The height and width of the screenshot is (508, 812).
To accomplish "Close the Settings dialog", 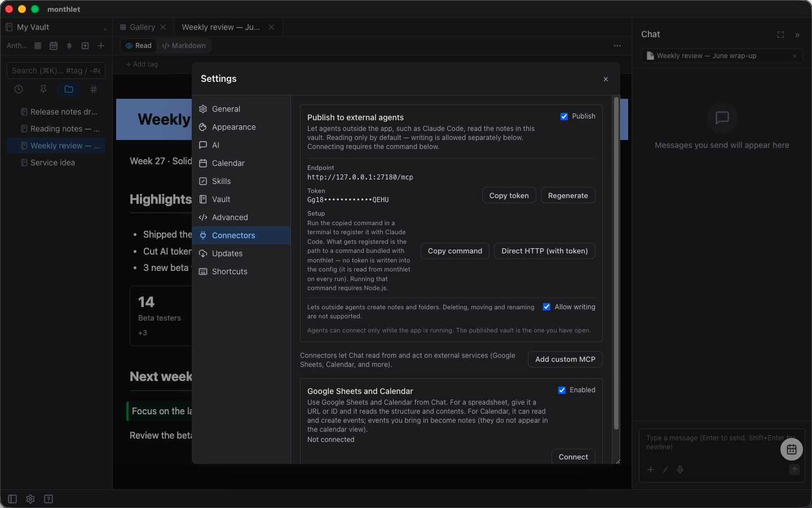I will (x=606, y=79).
